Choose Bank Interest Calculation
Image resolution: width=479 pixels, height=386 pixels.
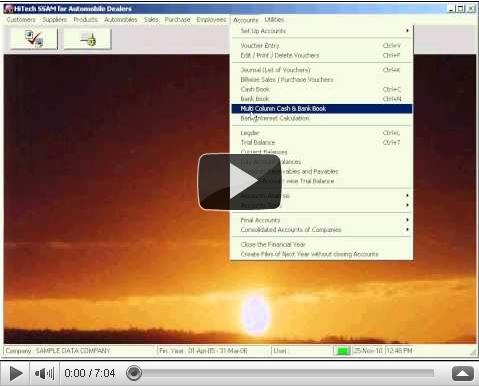tap(322, 118)
